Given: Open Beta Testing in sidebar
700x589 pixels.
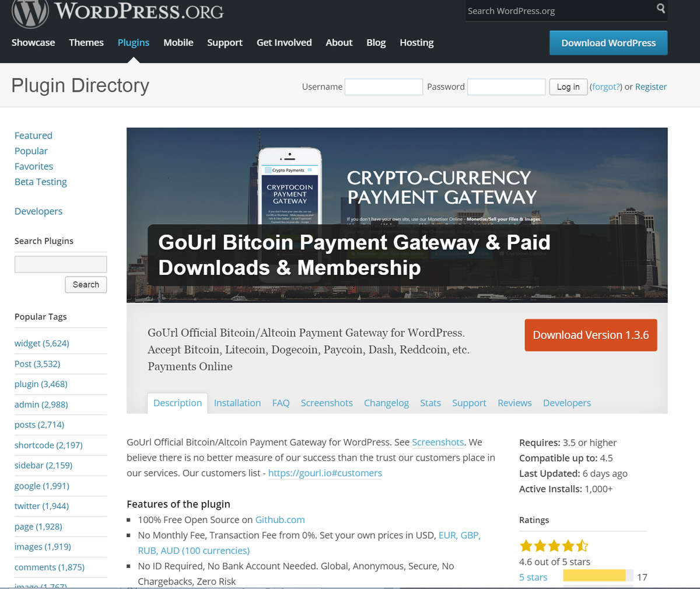Looking at the screenshot, I should (41, 182).
